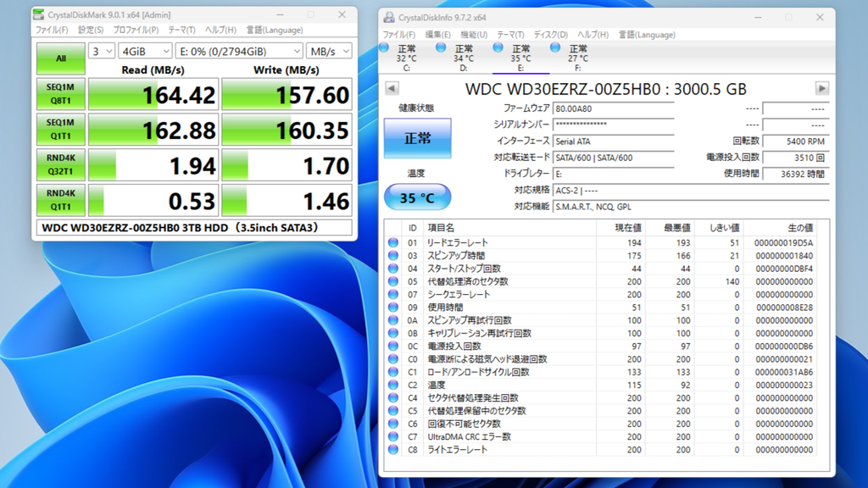Open the test count dropdown showing 3

(102, 52)
